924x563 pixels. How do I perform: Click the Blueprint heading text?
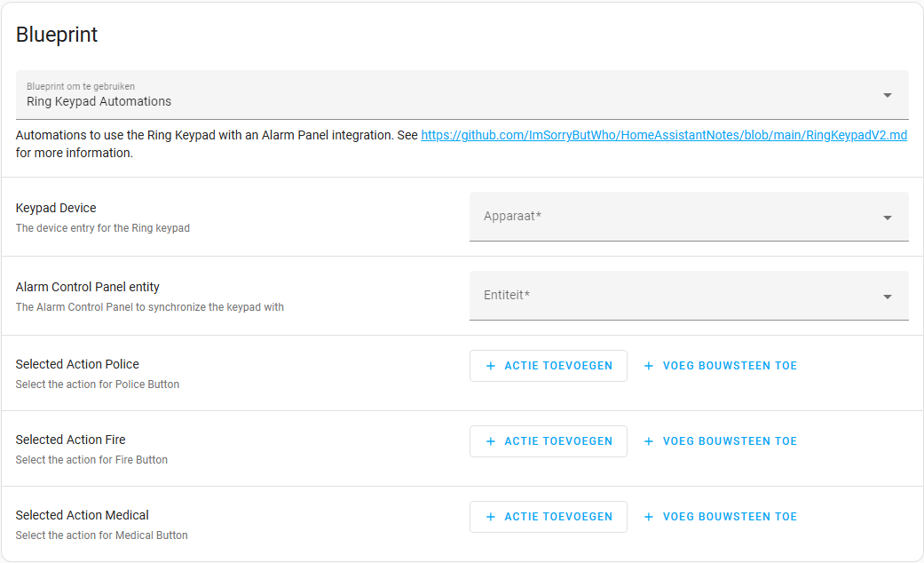57,35
